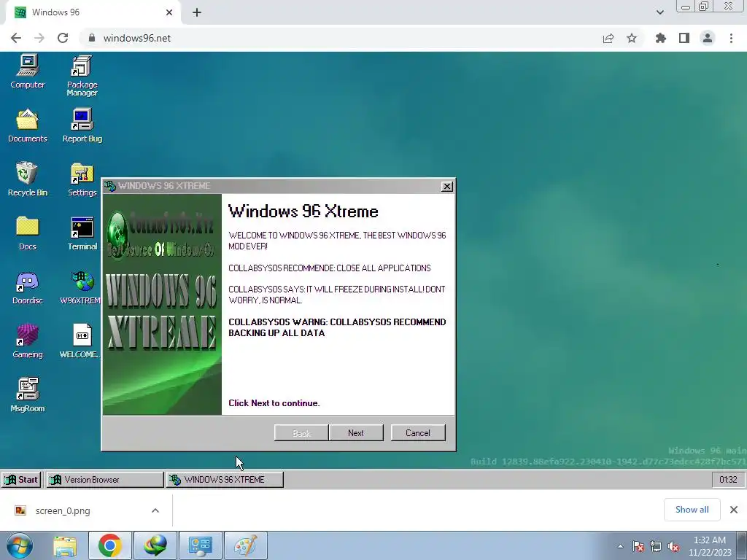Close the WINDOWS 96 XTREME dialog

(x=447, y=186)
